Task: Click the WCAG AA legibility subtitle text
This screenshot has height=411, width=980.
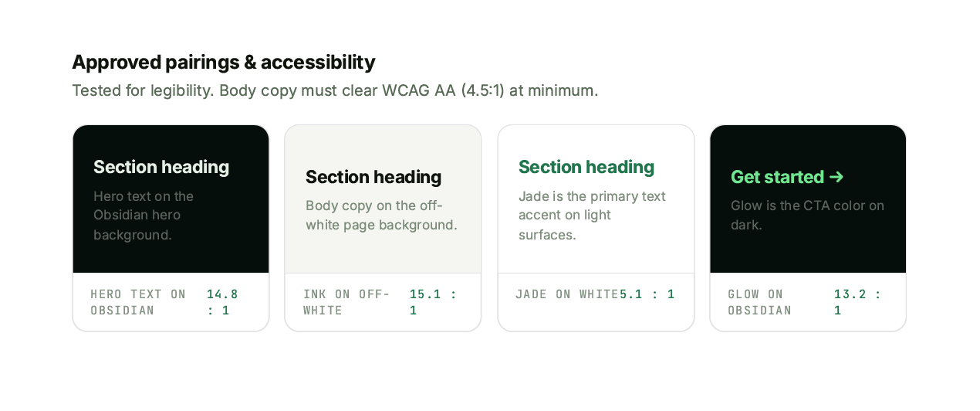Action: coord(335,90)
